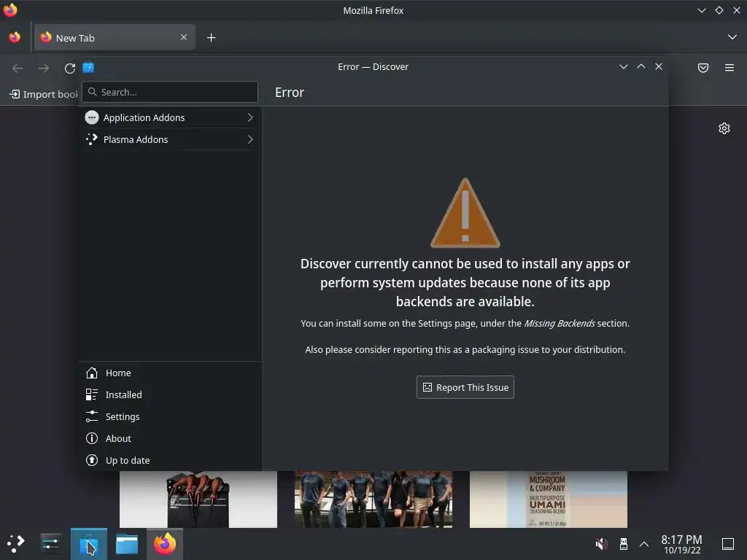Viewport: 747px width, 560px height.
Task: Go forward in Firefox
Action: point(44,68)
